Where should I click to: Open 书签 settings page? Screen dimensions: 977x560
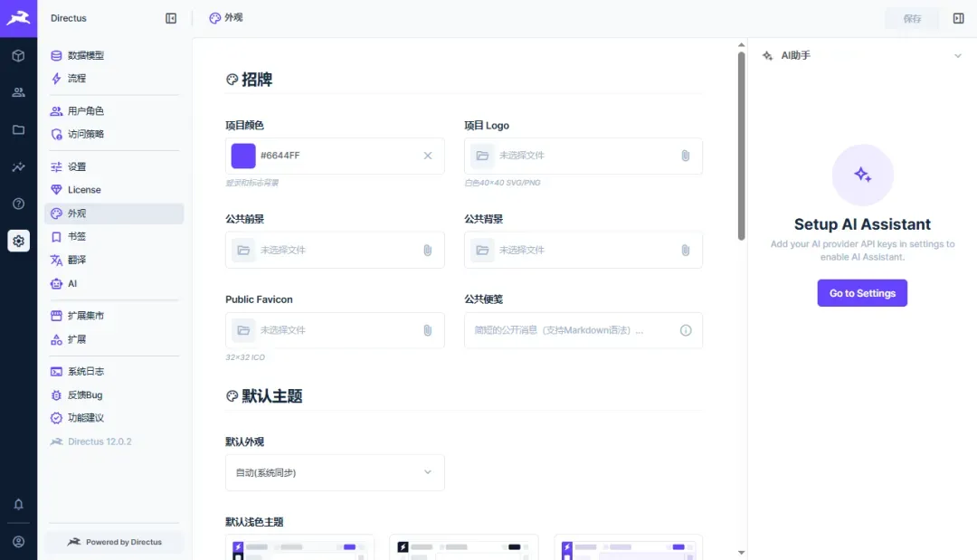(114, 237)
